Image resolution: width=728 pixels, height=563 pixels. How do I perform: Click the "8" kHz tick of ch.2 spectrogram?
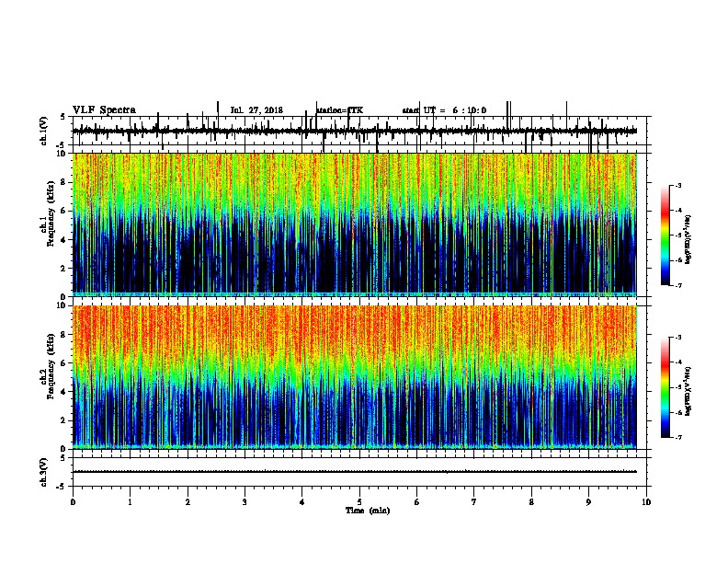[64, 335]
